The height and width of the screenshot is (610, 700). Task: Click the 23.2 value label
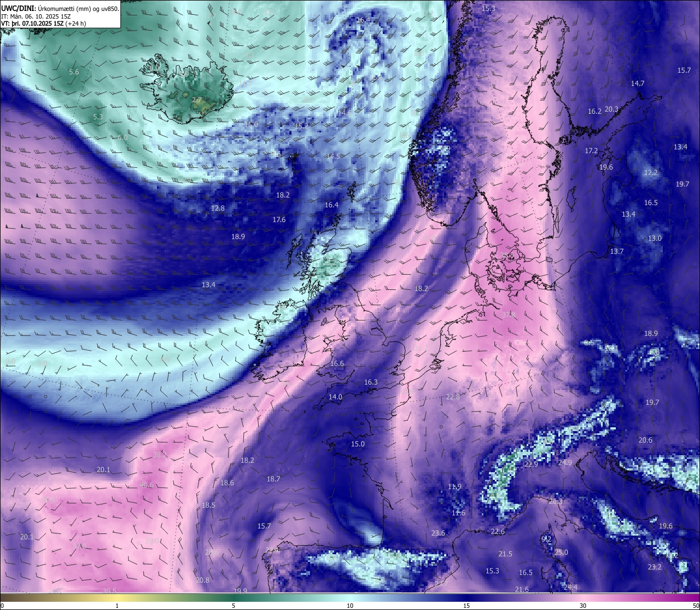655,567
